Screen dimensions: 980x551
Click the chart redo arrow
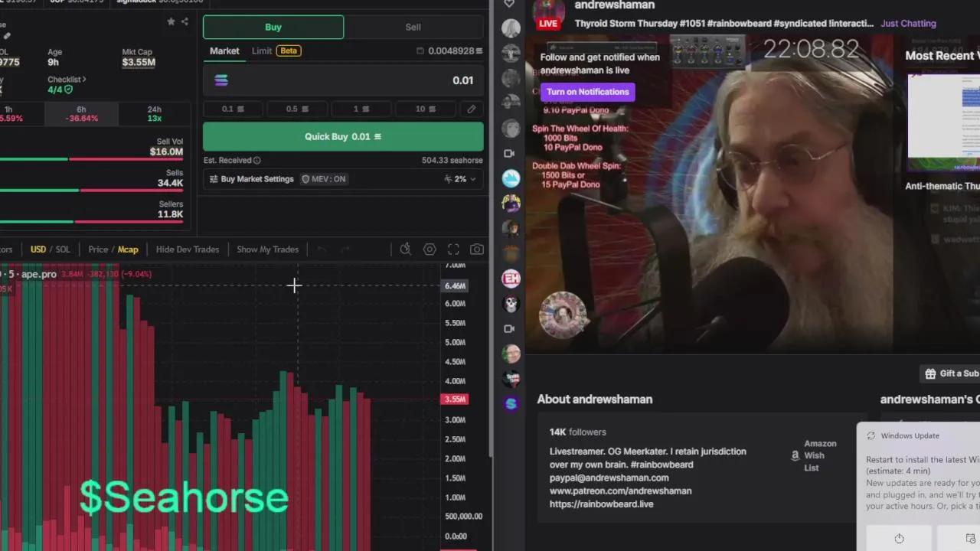coord(345,249)
